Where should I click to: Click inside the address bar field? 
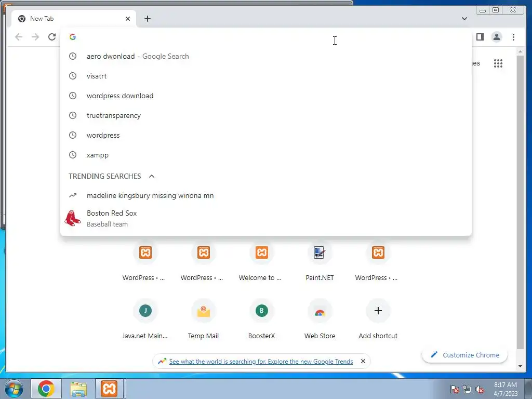tap(265, 37)
